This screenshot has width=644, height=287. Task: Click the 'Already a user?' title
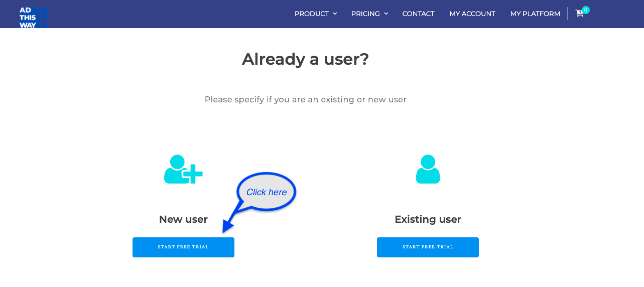click(305, 59)
